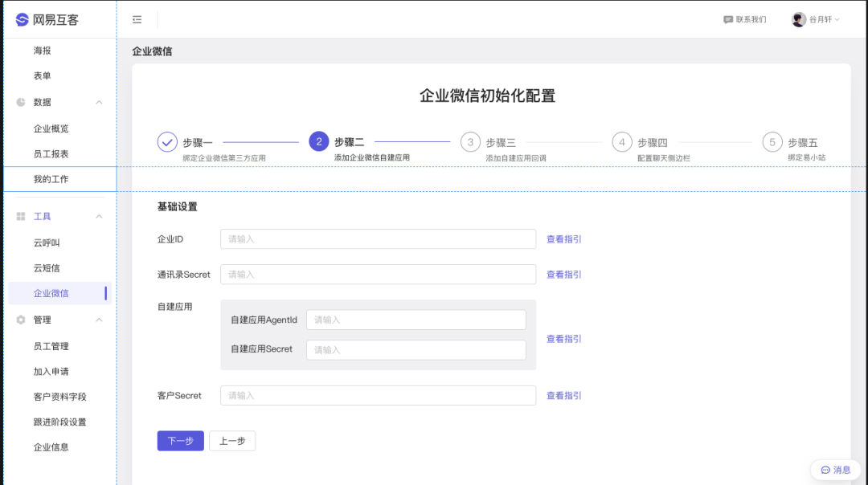Open 查看指引 link for 自建应用
Viewport: 868px width, 485px height.
point(564,338)
